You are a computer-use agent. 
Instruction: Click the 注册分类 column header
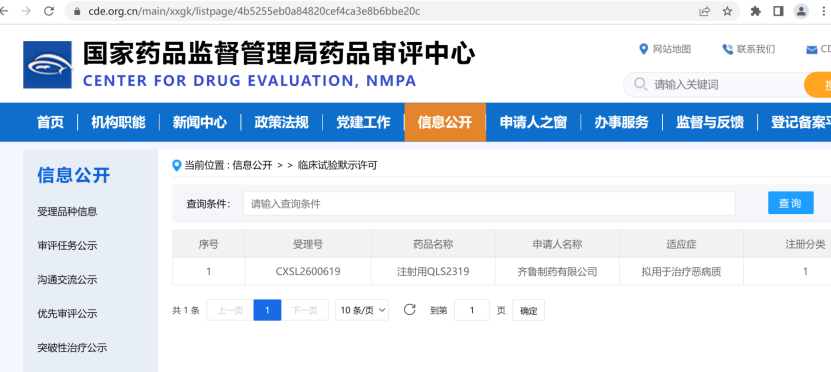[805, 244]
